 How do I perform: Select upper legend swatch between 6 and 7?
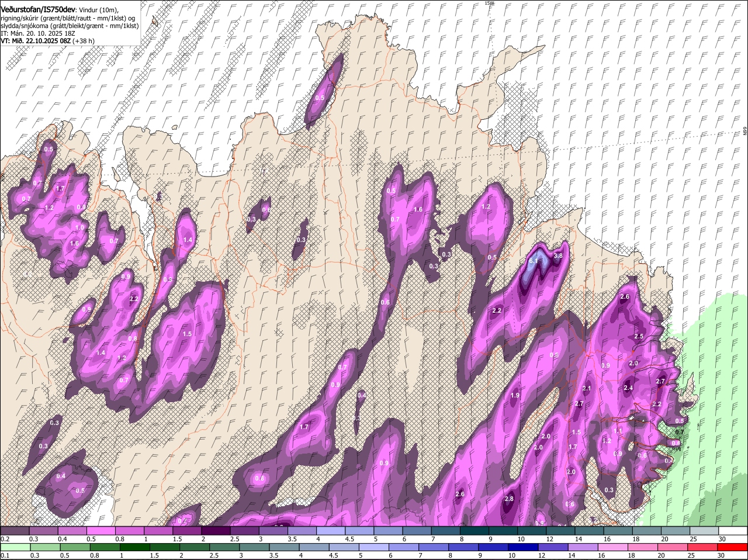tap(417, 530)
